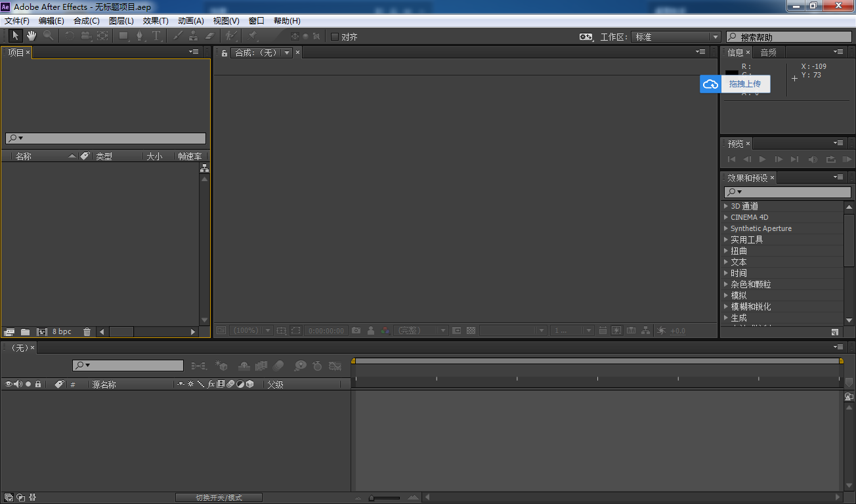Screen dimensions: 856x504
Task: Toggle the always preview this view icon
Action: click(221, 331)
